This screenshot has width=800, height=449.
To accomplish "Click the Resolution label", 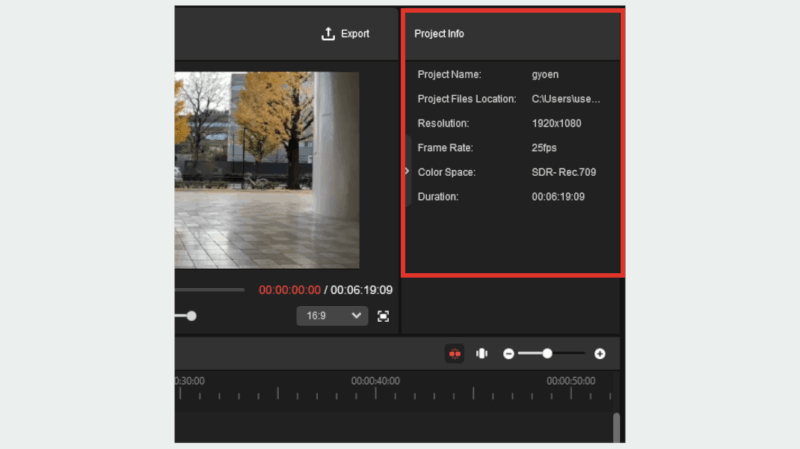I will pos(443,123).
